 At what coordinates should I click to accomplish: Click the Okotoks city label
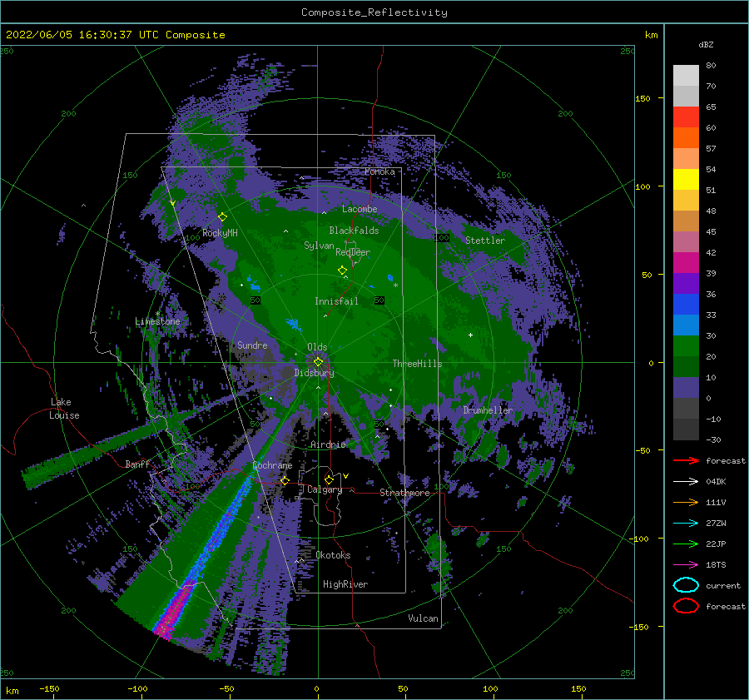pyautogui.click(x=334, y=555)
